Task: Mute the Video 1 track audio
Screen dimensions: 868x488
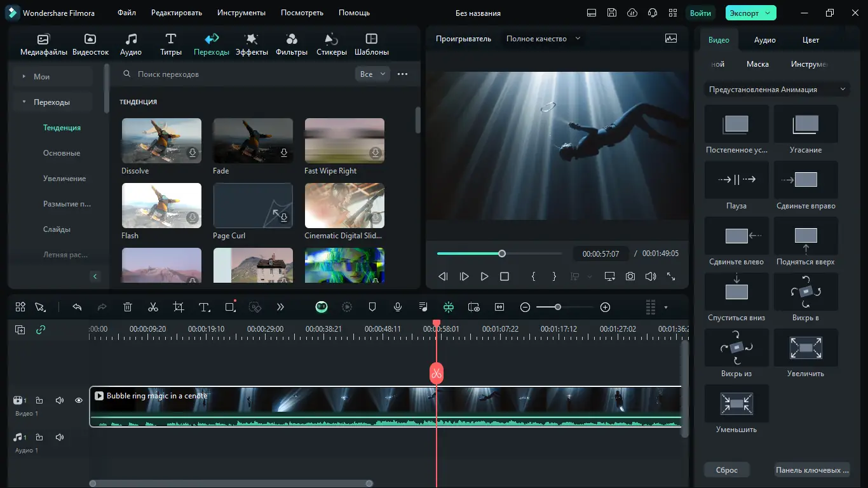Action: tap(60, 400)
